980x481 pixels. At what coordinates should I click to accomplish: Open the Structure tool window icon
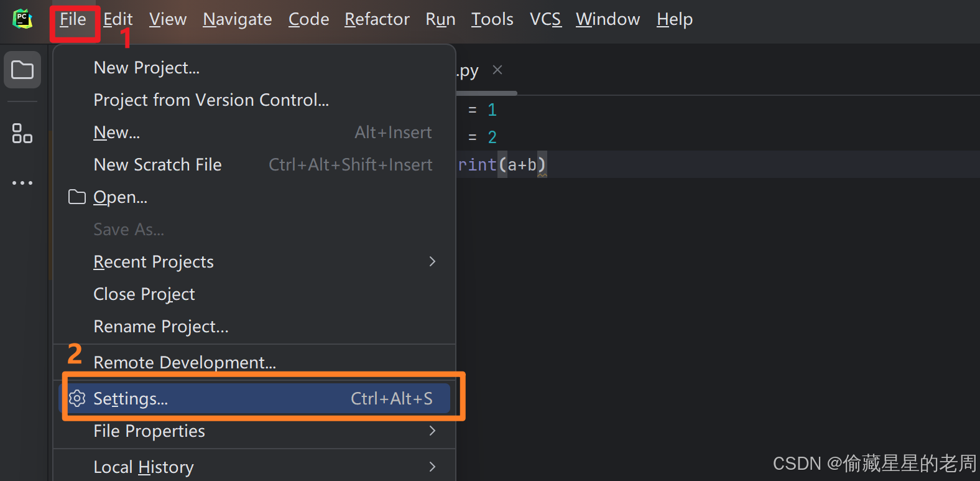[22, 133]
